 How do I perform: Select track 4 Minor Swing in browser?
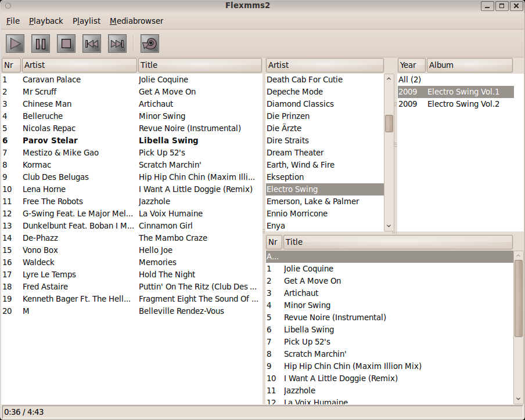(x=390, y=305)
